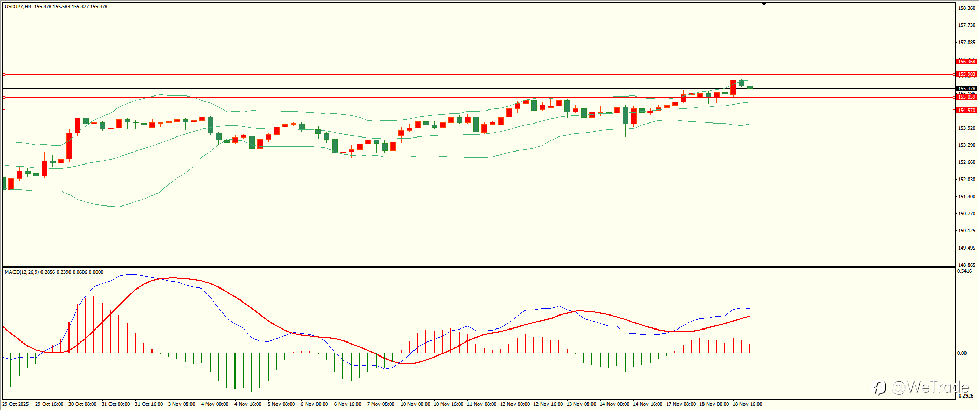Click the 30 Oct 08:00 time label
980x411 pixels.
pos(82,404)
